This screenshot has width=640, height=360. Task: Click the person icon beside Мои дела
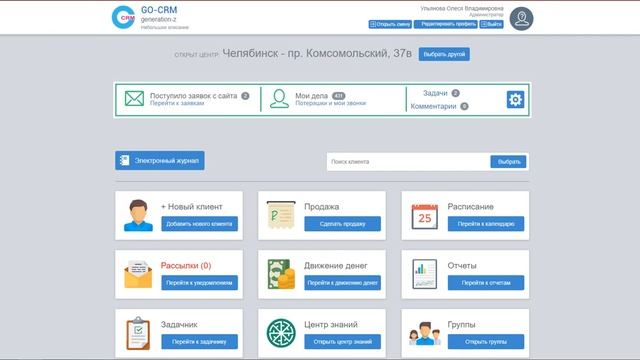point(279,99)
